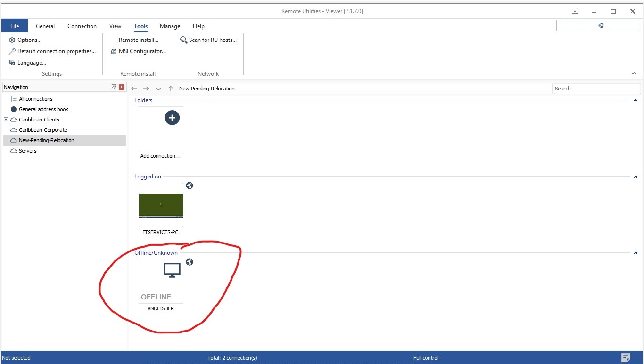Open Scan for RU hosts tool
The height and width of the screenshot is (364, 644).
(x=208, y=40)
